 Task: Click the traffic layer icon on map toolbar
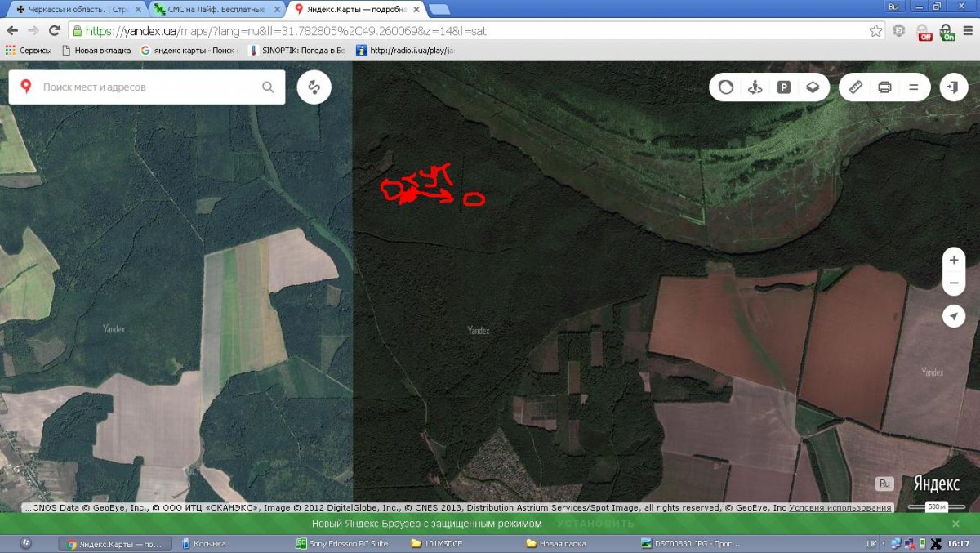[x=726, y=87]
